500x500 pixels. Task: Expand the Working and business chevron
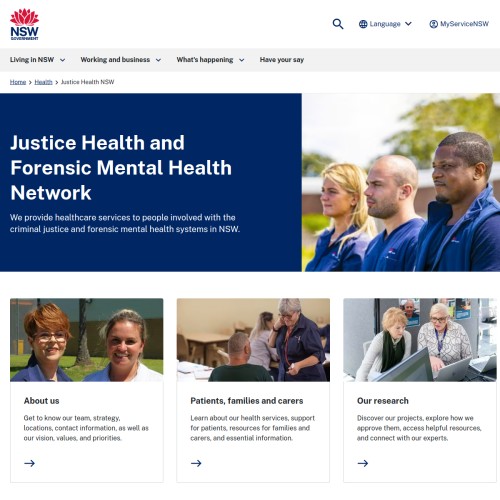(158, 60)
